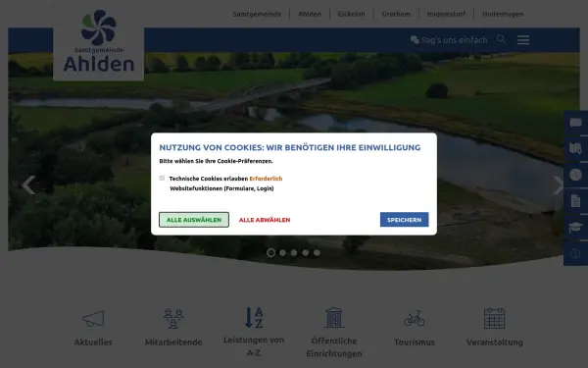This screenshot has width=588, height=368.
Task: Open the 'Veranstaltung' text link
Action: [x=495, y=342]
